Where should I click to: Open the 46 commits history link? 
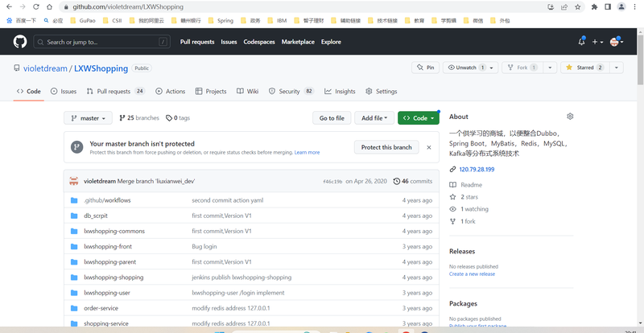click(412, 182)
